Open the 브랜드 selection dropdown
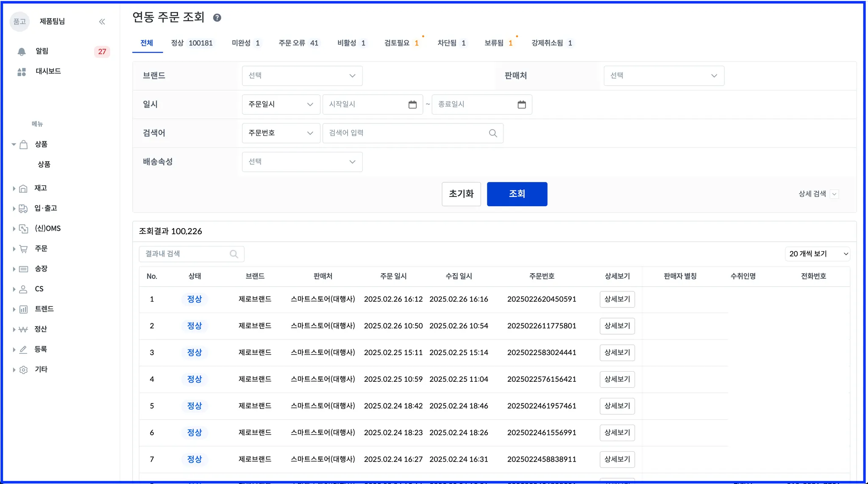 pyautogui.click(x=302, y=76)
